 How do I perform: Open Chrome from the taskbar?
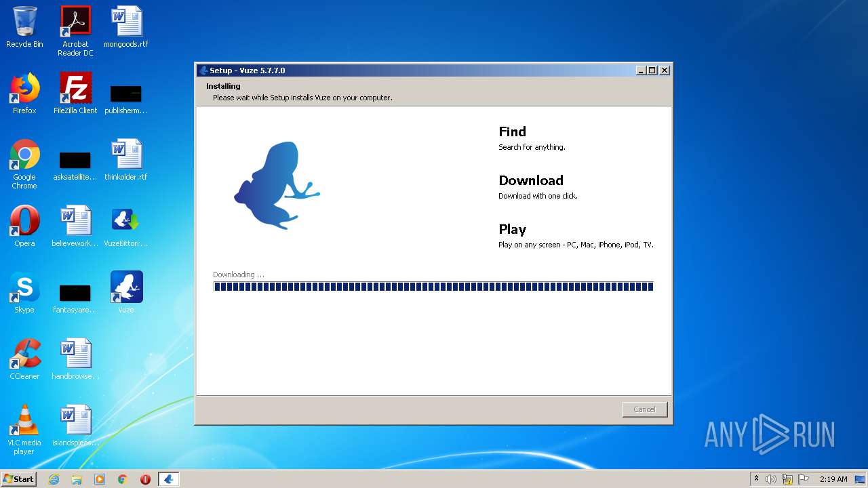click(123, 479)
